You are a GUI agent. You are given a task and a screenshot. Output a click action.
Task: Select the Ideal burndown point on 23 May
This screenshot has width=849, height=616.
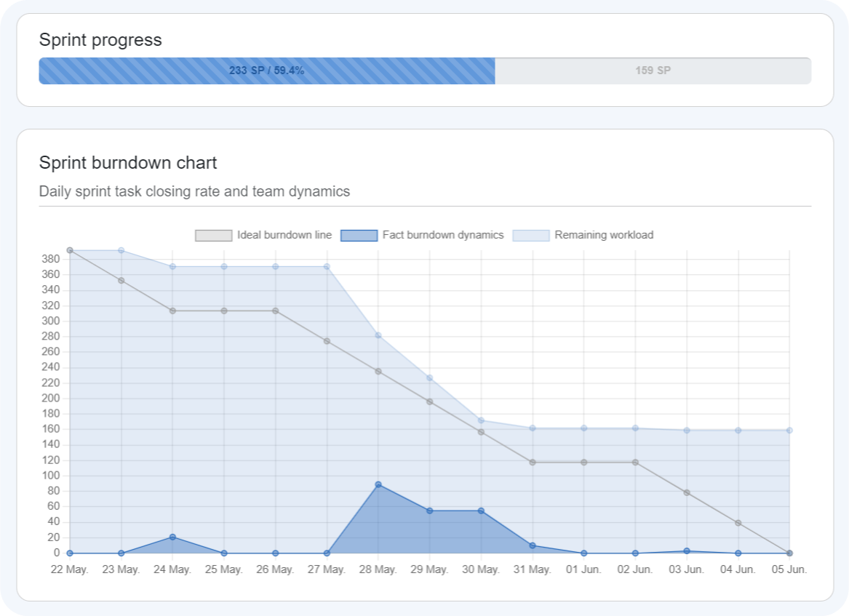(x=121, y=280)
